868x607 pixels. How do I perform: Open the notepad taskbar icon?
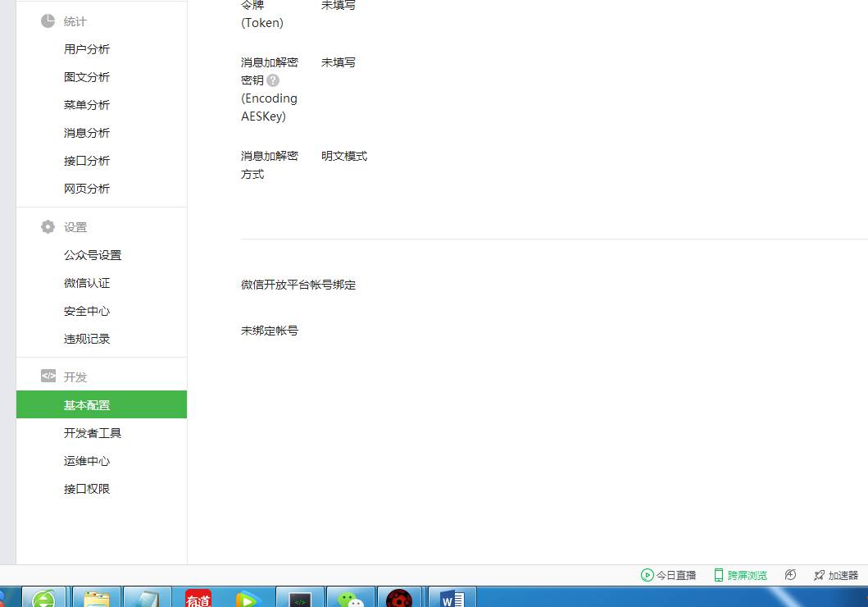point(148,598)
